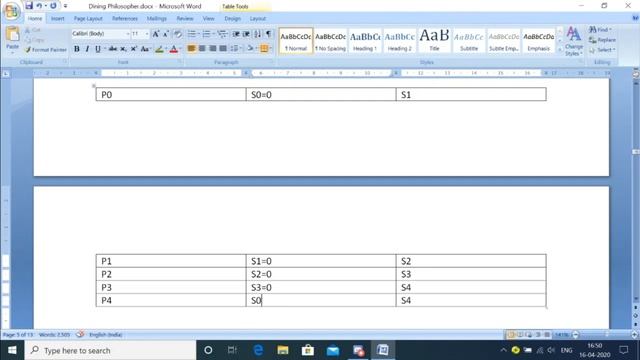
Task: Save the document from Quick Access
Action: (x=29, y=6)
